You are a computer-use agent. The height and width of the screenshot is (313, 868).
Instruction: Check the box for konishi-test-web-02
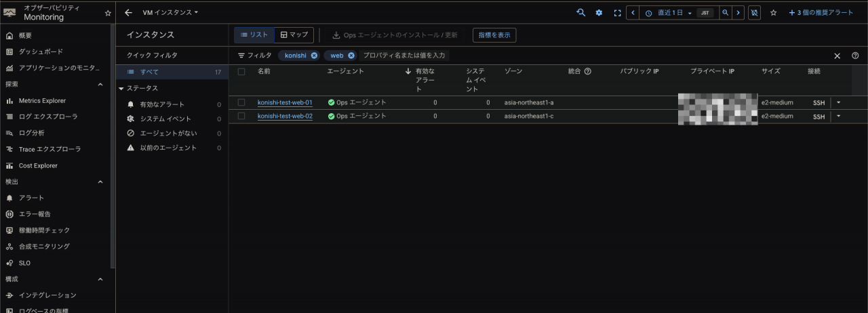point(241,116)
